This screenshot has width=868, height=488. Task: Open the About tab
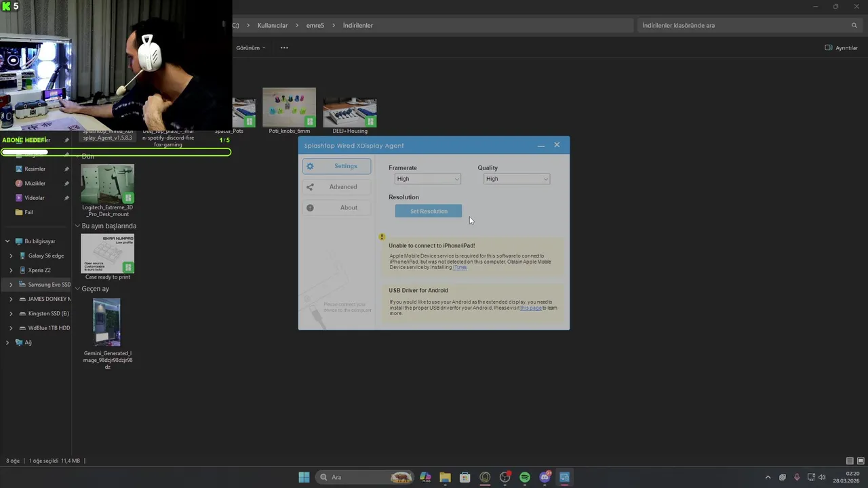[336, 207]
